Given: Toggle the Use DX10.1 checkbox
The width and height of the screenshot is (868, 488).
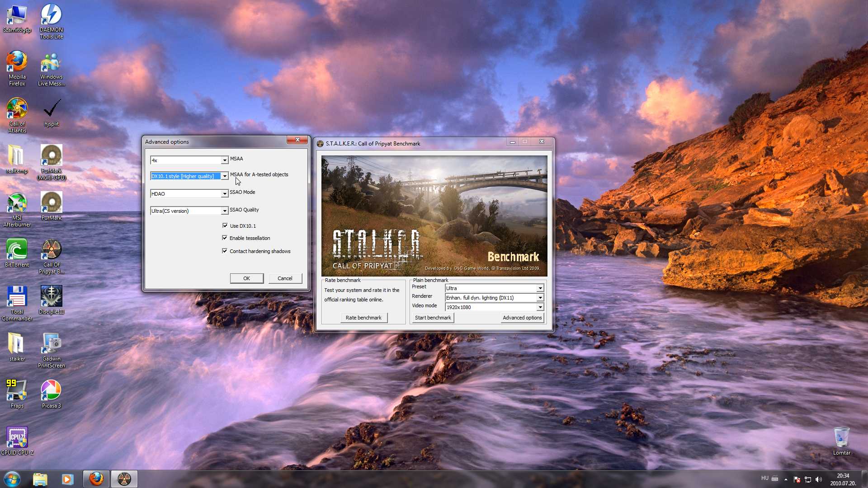Looking at the screenshot, I should (225, 225).
